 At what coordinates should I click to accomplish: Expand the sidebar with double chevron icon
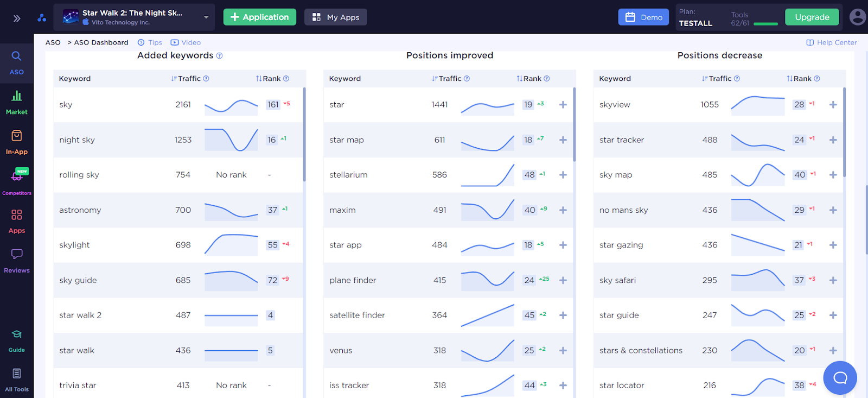[x=17, y=18]
